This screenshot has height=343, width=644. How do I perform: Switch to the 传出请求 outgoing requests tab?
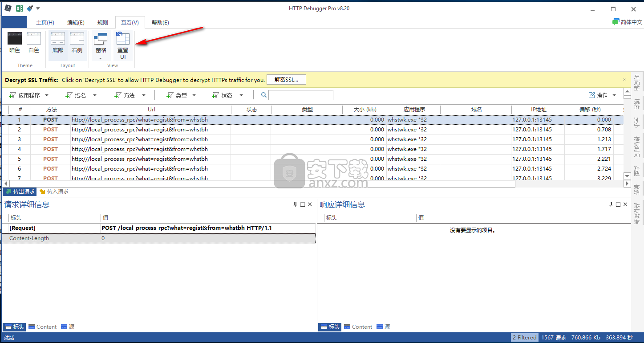pyautogui.click(x=20, y=192)
